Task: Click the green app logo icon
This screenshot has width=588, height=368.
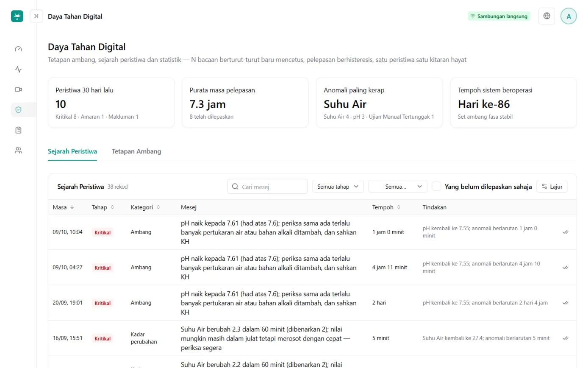Action: [17, 16]
